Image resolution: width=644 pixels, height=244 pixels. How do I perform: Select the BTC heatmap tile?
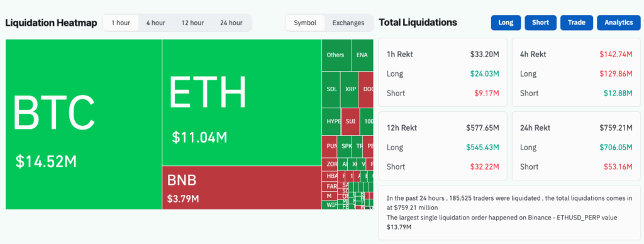tap(84, 125)
